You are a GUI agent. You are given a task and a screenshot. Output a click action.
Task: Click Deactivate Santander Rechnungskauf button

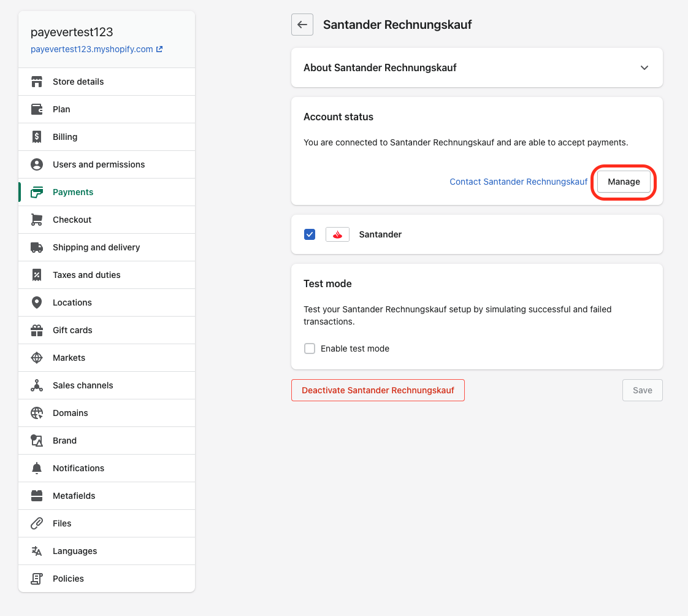pos(378,390)
